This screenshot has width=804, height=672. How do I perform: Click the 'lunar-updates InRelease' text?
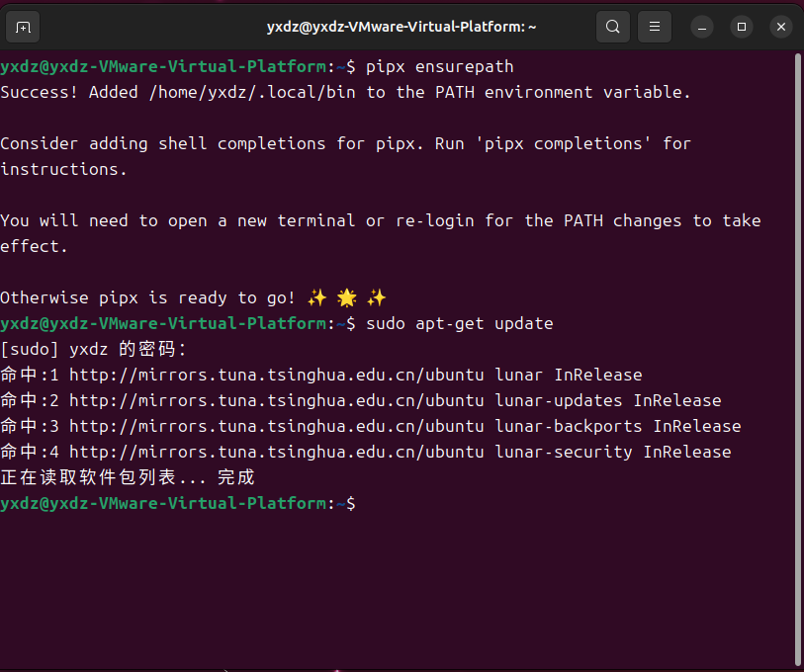607,400
